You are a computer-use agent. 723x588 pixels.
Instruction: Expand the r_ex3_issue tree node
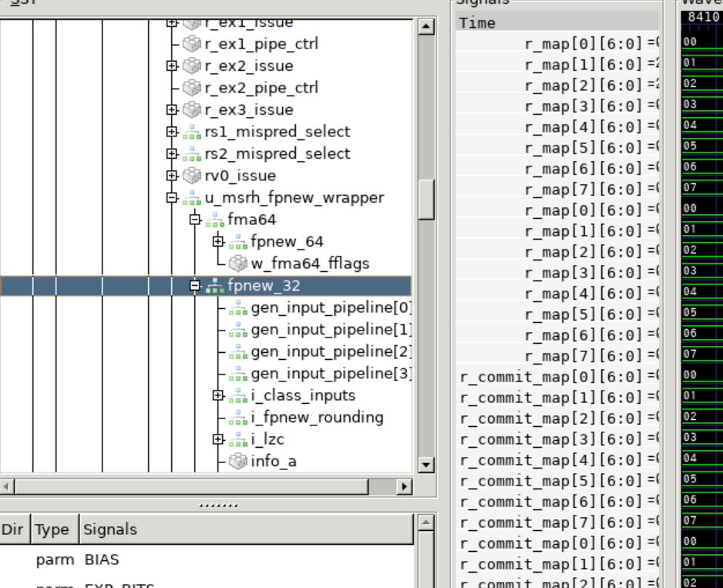pos(172,109)
